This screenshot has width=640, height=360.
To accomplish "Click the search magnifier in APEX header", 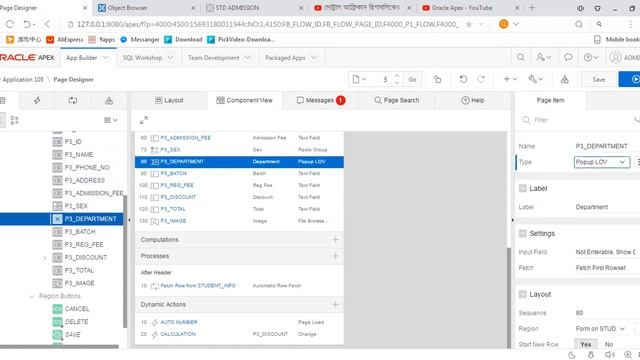I will (520, 58).
